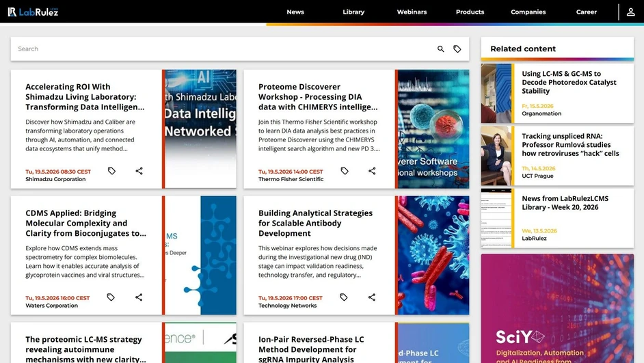
Task: Click the Tu, 19.5.2026 08:30 CEST date
Action: point(58,172)
